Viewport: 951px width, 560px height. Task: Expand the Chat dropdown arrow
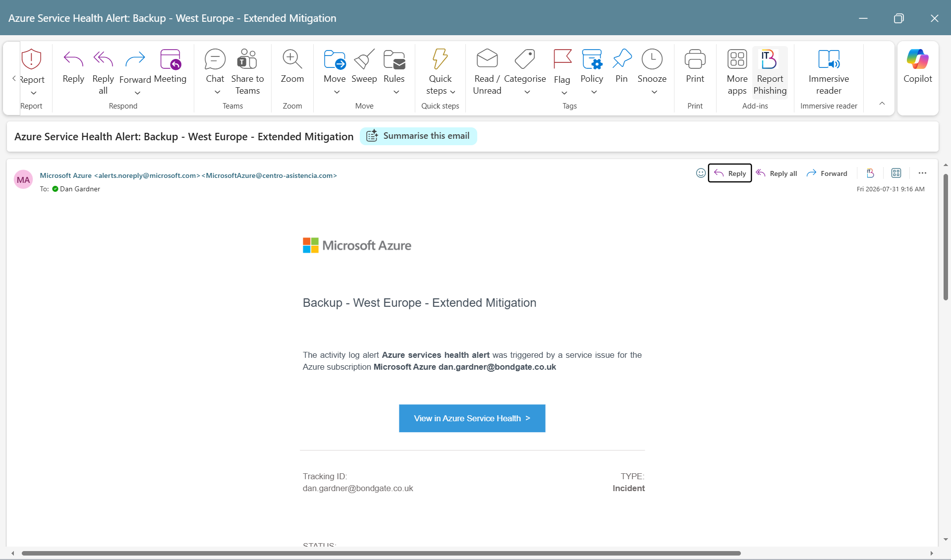coord(217,92)
